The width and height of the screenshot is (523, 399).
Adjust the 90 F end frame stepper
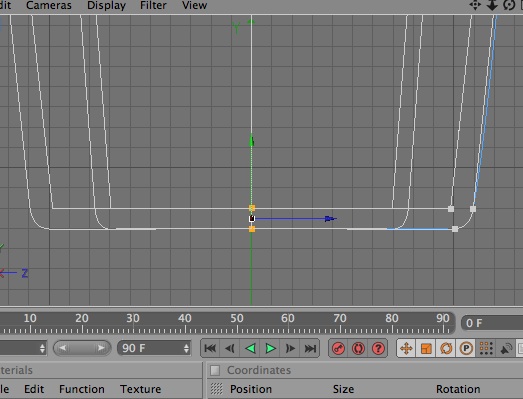point(186,349)
